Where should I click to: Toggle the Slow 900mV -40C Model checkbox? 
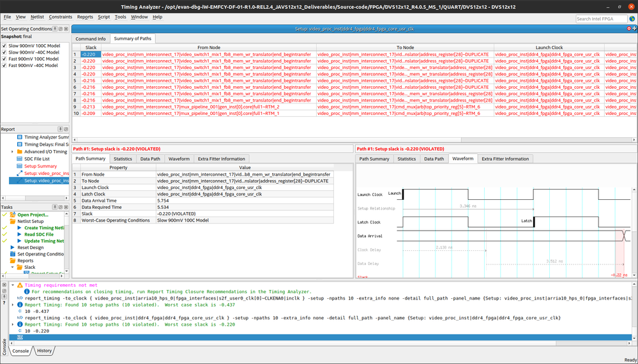[x=4, y=51]
